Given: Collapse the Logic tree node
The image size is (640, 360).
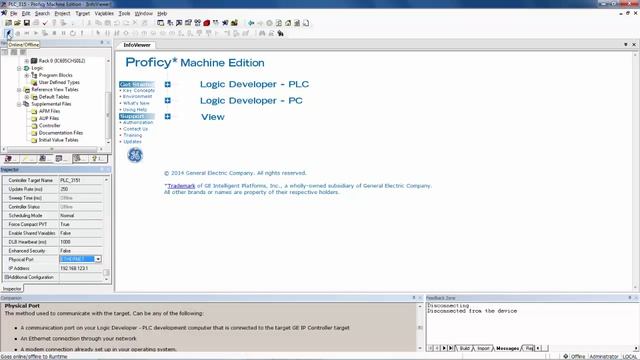Looking at the screenshot, I should pyautogui.click(x=19, y=68).
